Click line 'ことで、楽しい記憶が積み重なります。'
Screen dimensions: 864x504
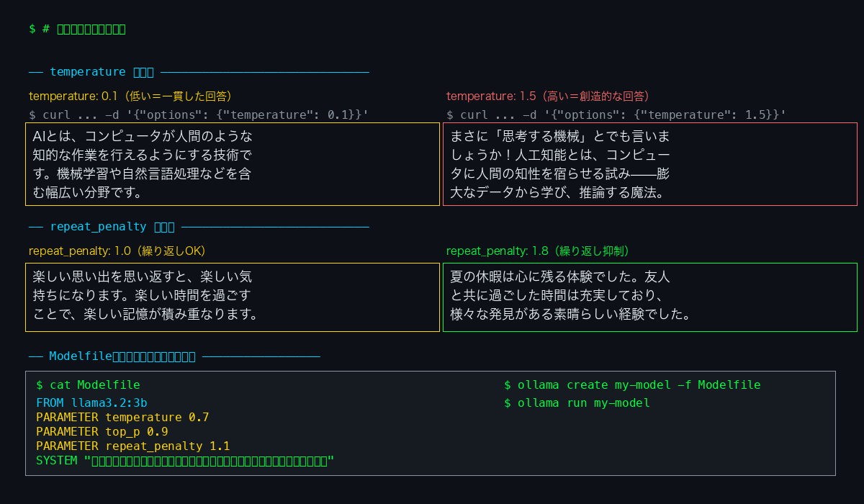click(145, 314)
